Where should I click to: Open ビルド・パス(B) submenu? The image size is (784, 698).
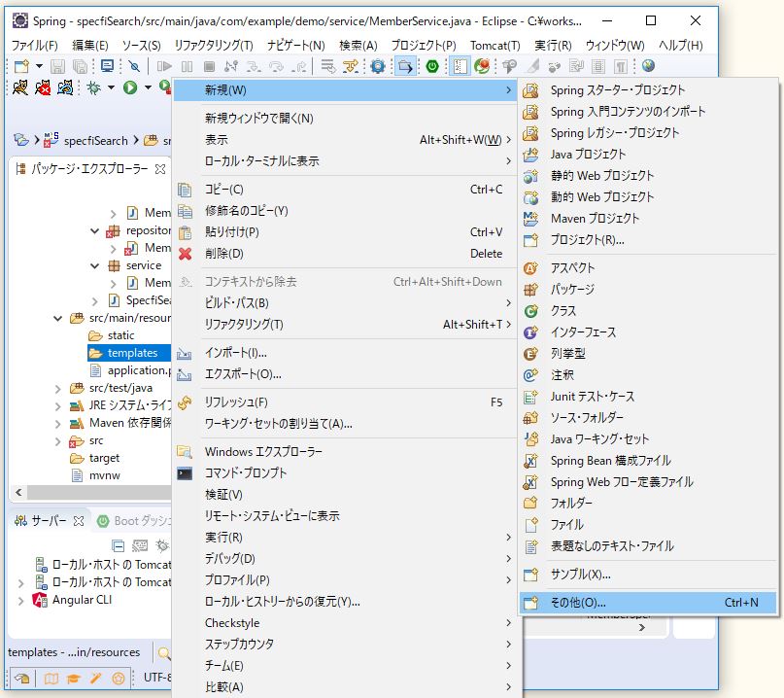click(x=345, y=303)
